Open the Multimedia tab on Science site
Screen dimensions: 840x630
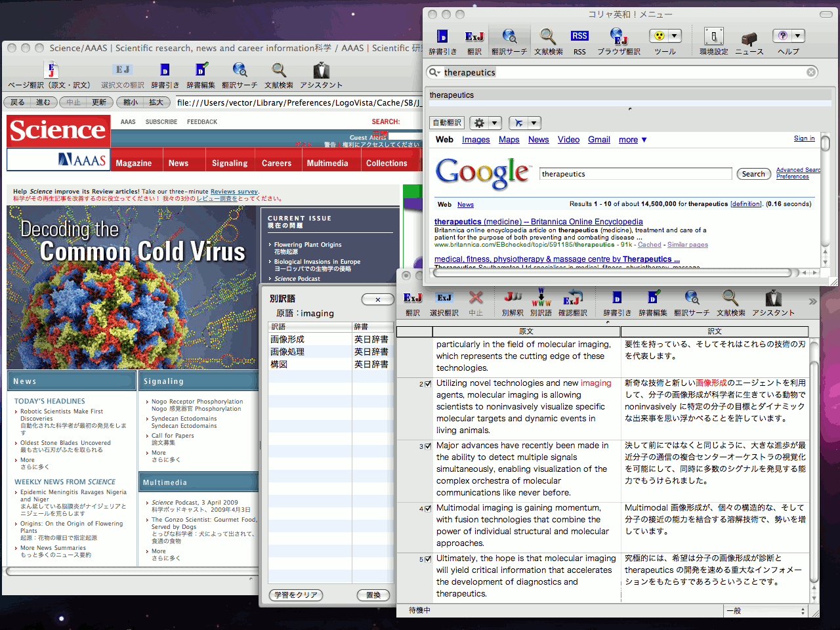[x=327, y=163]
